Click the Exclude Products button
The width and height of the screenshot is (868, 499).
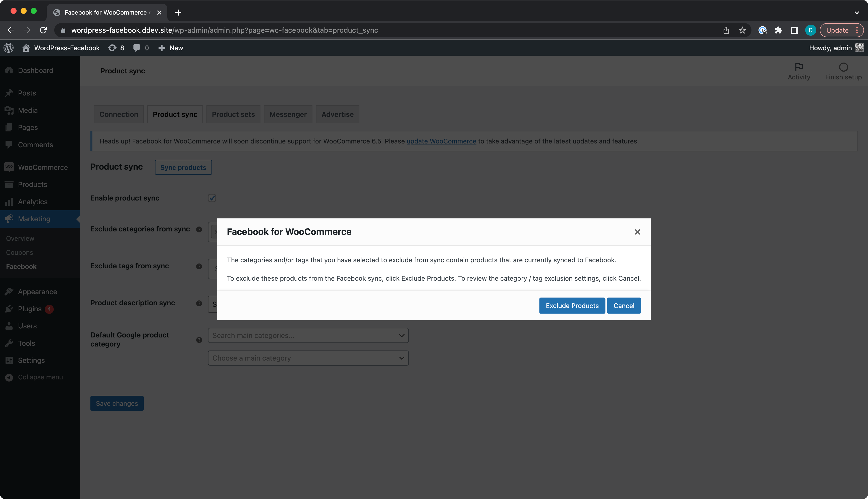[572, 306]
